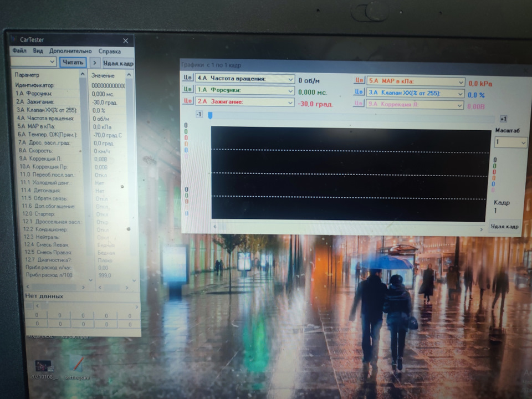The height and width of the screenshot is (399, 532).
Task: Select the 1.А Форсунки parameter row
Action: click(34, 93)
